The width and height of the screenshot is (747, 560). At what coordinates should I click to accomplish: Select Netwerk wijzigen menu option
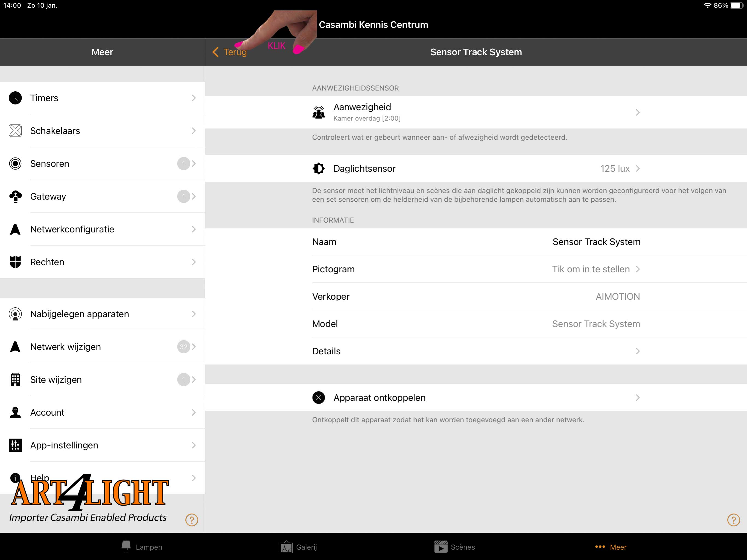[x=102, y=347]
